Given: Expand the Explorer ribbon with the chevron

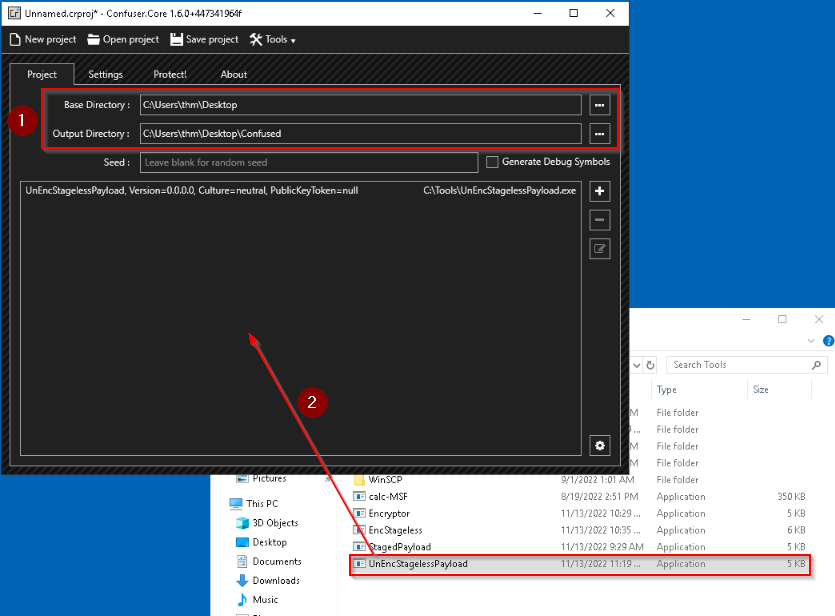Looking at the screenshot, I should pyautogui.click(x=811, y=341).
